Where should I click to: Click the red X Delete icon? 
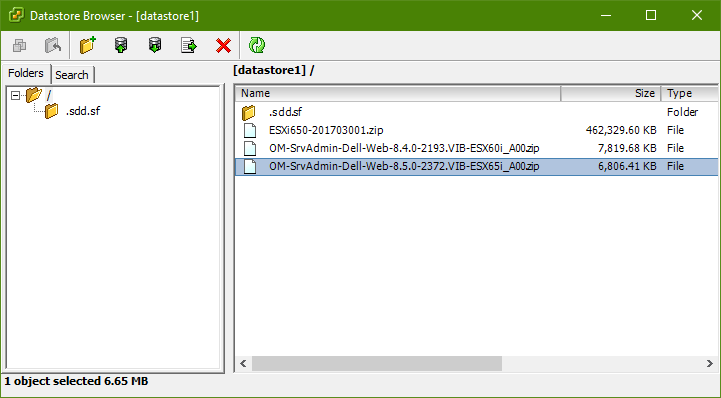(x=223, y=45)
